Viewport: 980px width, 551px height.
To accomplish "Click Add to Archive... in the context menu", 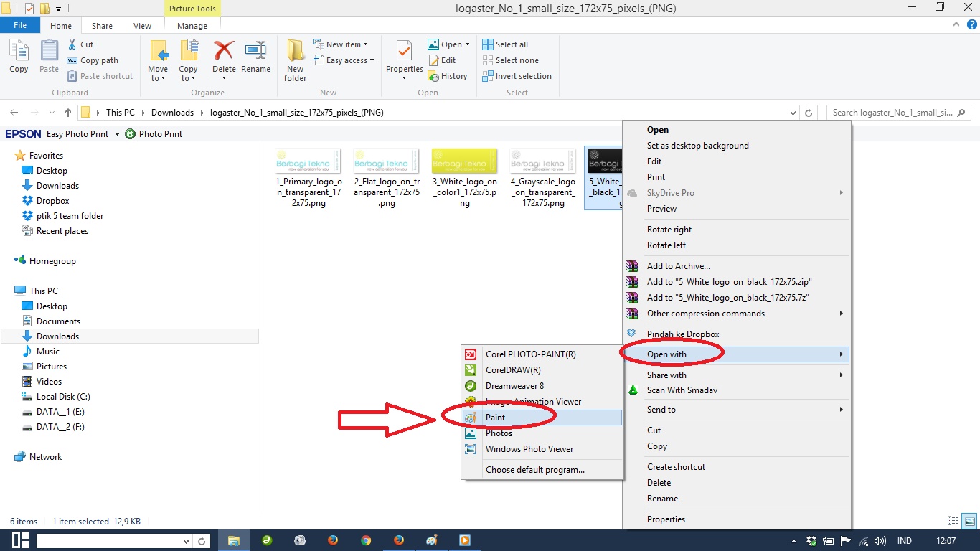I will tap(737, 266).
